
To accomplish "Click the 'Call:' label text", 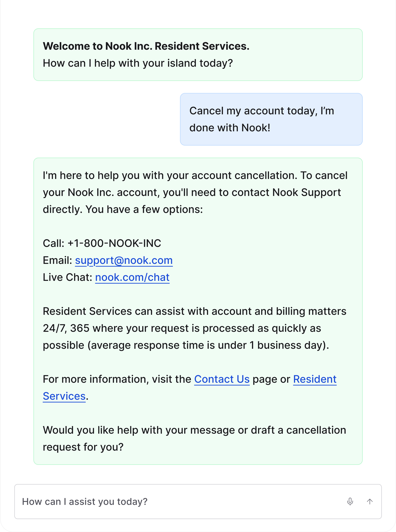I will click(x=53, y=243).
